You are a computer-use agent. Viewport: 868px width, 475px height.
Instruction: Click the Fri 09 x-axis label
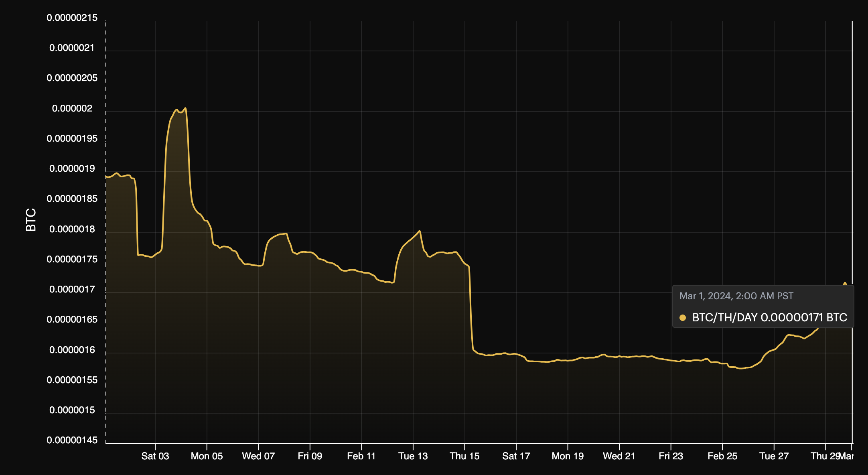(x=310, y=456)
